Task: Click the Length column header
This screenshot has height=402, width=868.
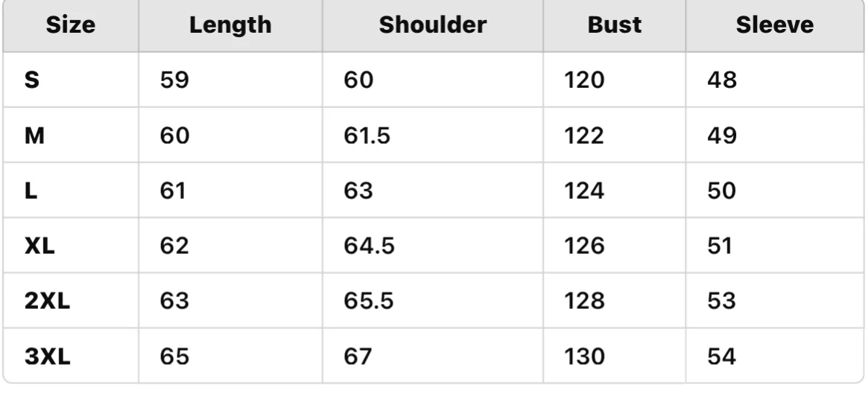Action: pos(230,25)
